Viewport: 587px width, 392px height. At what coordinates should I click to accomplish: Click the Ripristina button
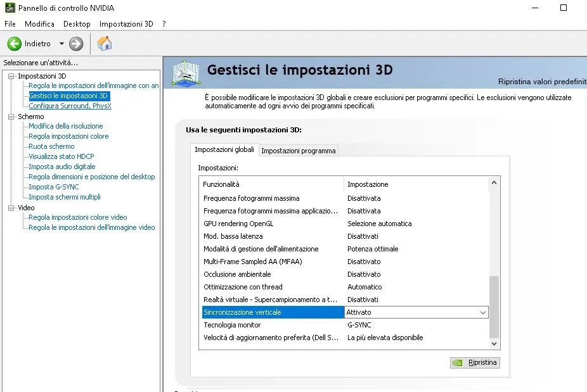(475, 362)
